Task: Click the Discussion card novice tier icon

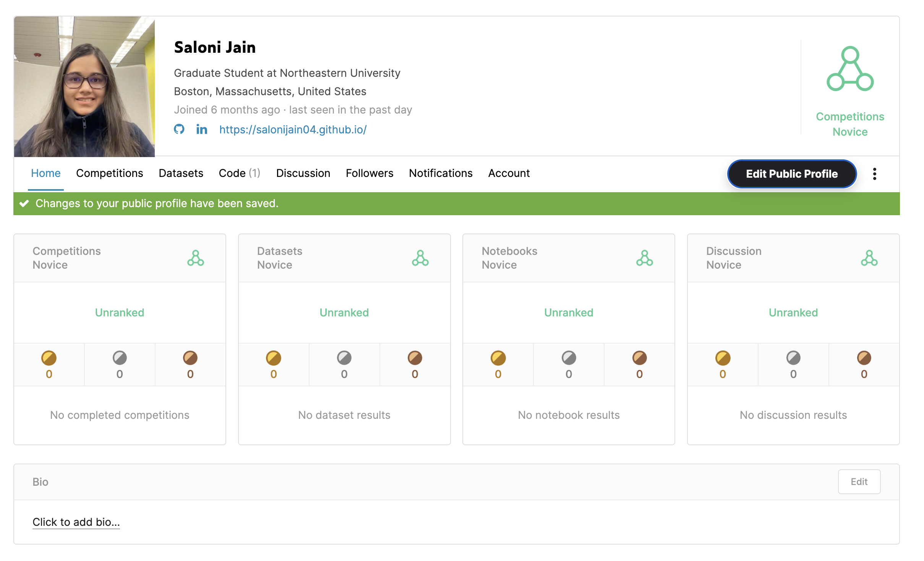Action: pyautogui.click(x=869, y=258)
